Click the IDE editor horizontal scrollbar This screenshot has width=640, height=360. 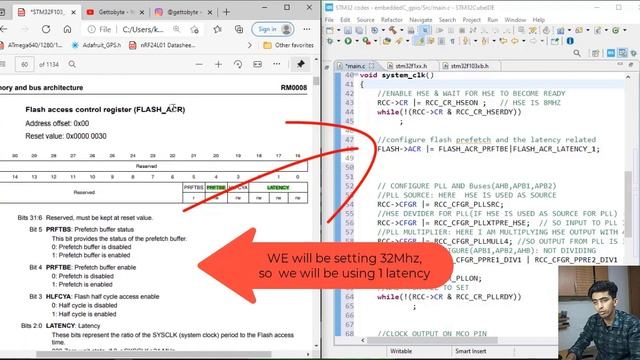coord(433,340)
